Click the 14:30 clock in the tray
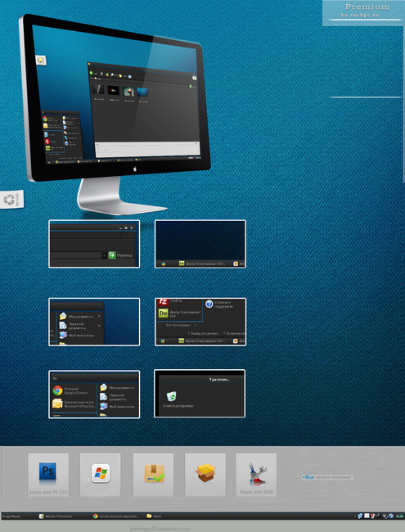Image resolution: width=405 pixels, height=532 pixels. point(399,516)
